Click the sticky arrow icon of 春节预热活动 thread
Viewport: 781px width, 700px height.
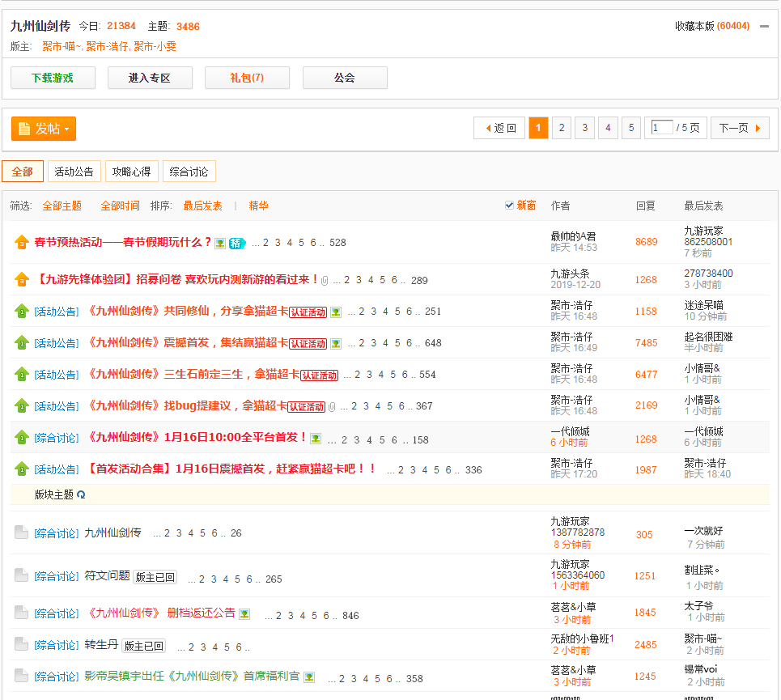click(22, 243)
